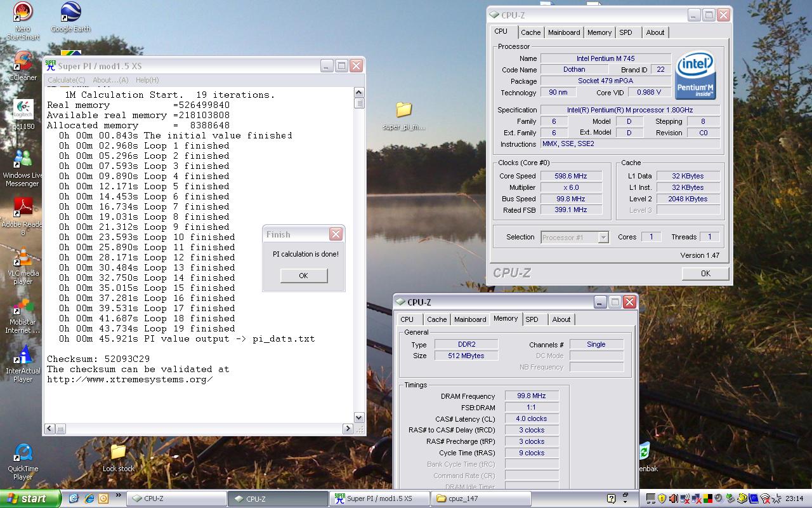This screenshot has height=508, width=812.
Task: Switch to the Memory tab in upper CPU-Z window
Action: point(599,32)
